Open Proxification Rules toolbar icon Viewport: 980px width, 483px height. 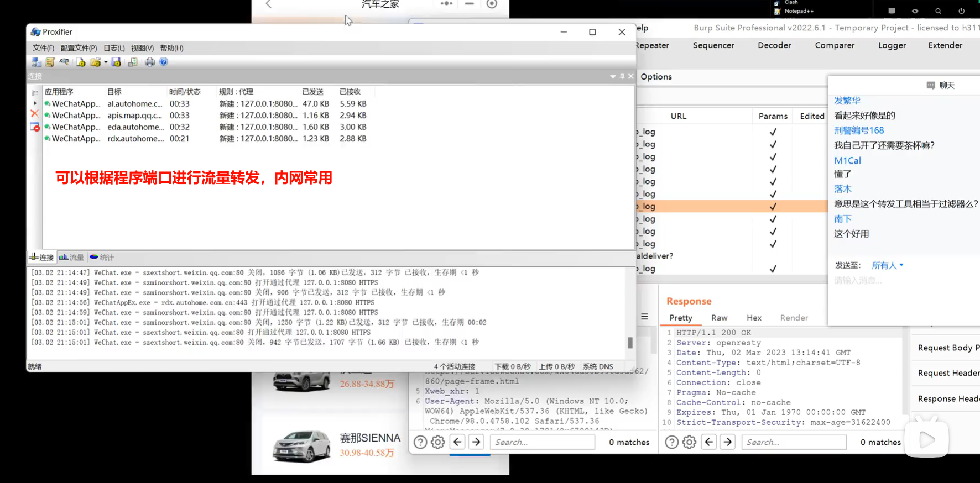[x=50, y=62]
